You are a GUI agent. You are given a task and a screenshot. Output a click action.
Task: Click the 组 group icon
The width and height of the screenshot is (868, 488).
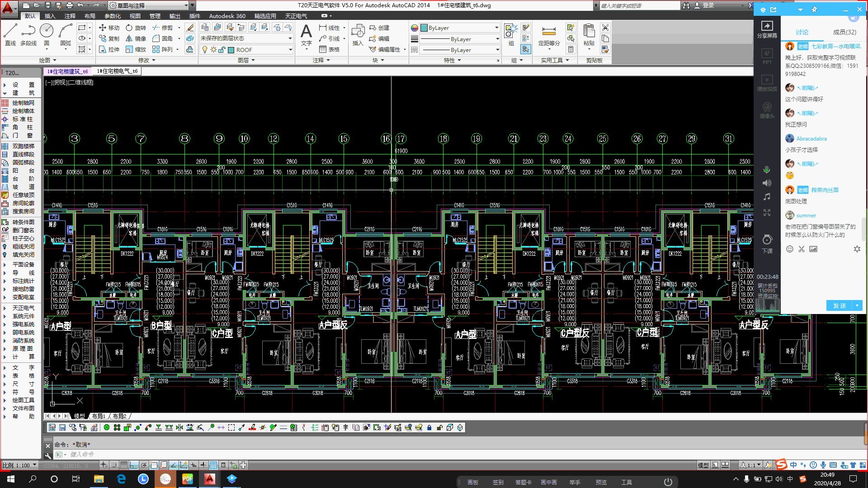[x=511, y=34]
